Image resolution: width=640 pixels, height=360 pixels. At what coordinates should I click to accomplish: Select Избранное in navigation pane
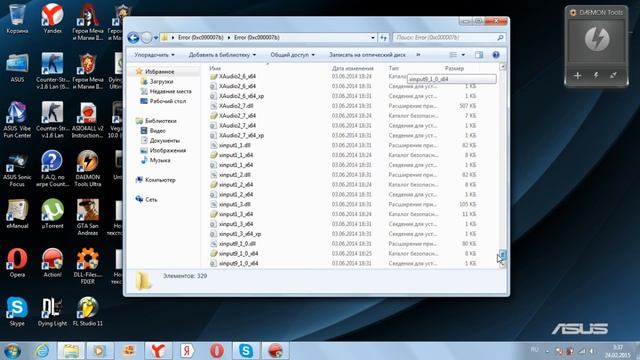pyautogui.click(x=160, y=72)
